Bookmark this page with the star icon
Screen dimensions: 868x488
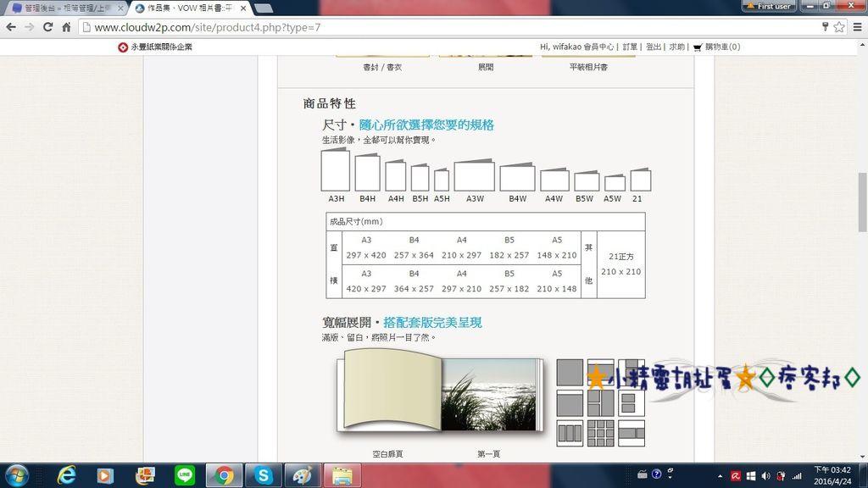(839, 27)
